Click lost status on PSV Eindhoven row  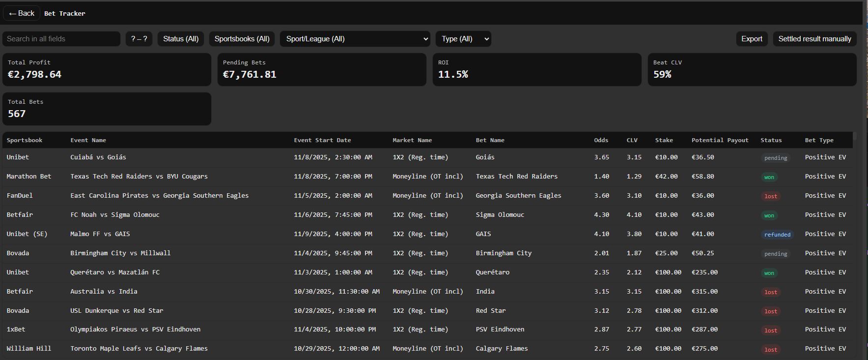[x=771, y=330]
